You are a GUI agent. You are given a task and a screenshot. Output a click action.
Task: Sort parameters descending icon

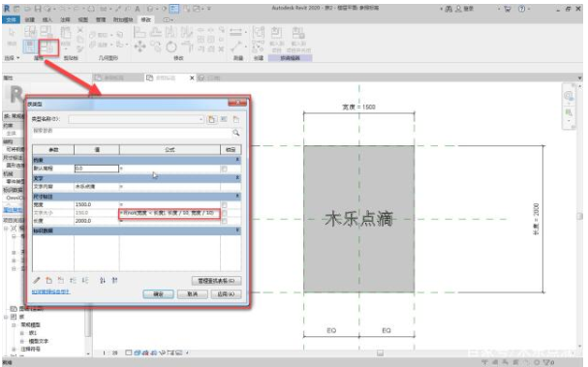point(114,280)
